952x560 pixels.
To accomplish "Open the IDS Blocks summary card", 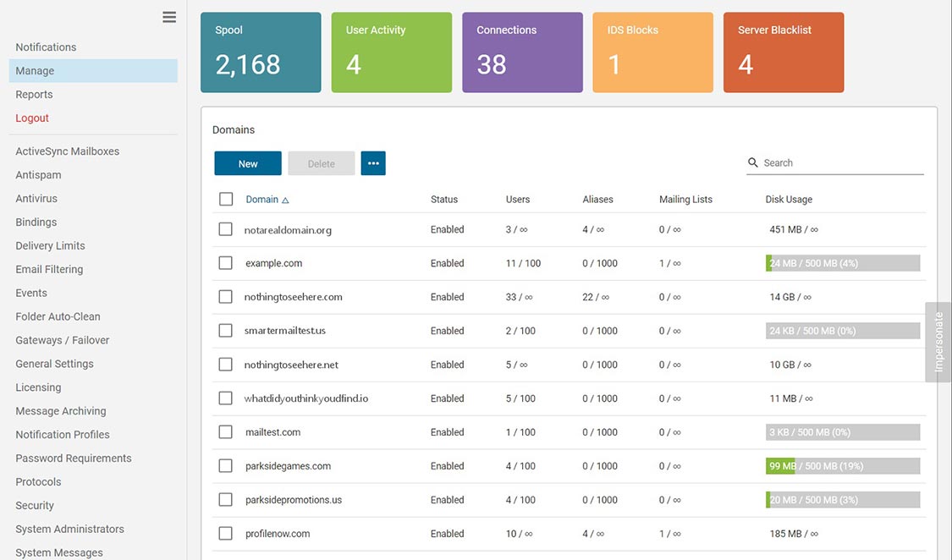I will click(652, 52).
